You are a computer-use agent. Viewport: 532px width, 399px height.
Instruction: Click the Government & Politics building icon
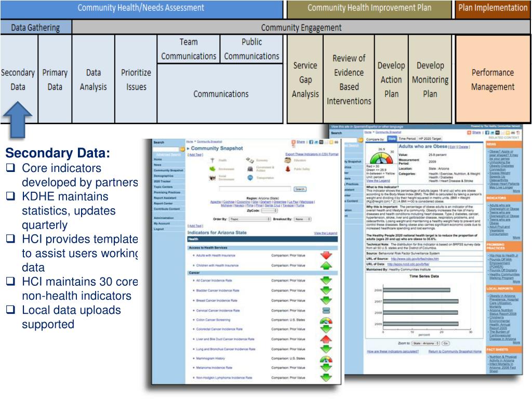(250, 169)
